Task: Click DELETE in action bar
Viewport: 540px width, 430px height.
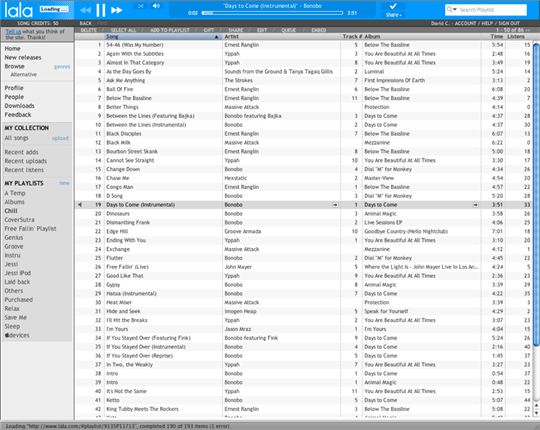Action: coord(89,30)
